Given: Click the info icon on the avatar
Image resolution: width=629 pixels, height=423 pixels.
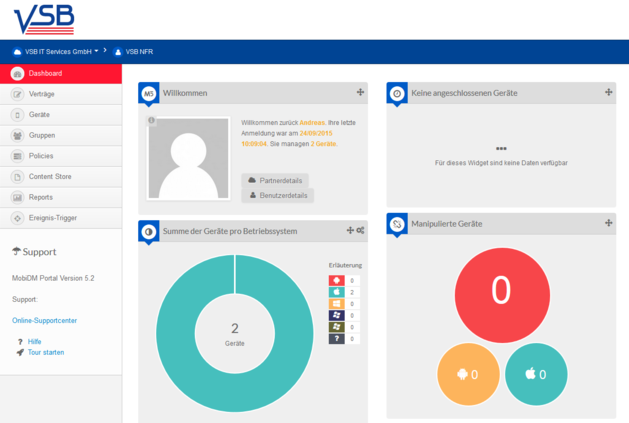Looking at the screenshot, I should pos(151,120).
